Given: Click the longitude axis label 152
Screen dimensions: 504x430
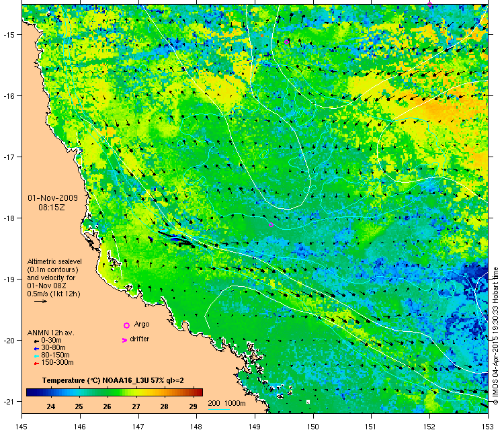Looking at the screenshot, I should (430, 427).
